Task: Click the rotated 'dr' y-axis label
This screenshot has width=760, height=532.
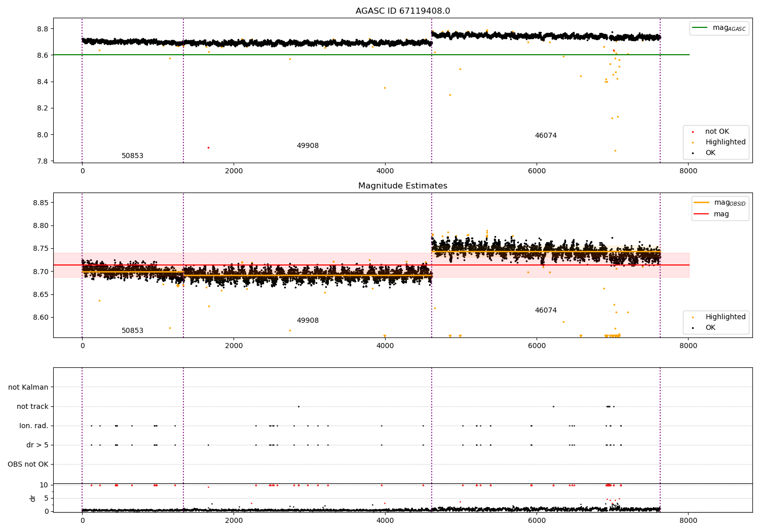Action: tap(33, 498)
